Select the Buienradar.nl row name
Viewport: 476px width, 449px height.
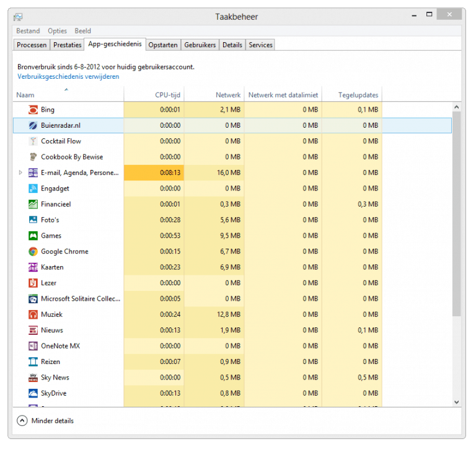(x=61, y=125)
